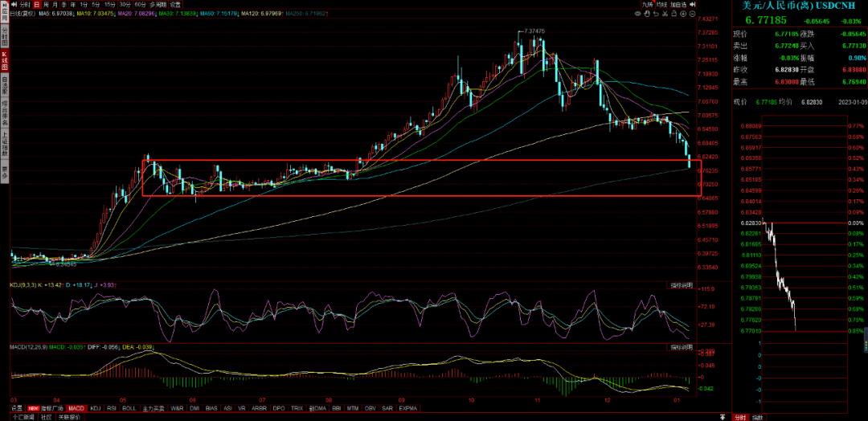Toggle the 均线 moving average button
Viewport: 868px width, 421px height.
(662, 5)
